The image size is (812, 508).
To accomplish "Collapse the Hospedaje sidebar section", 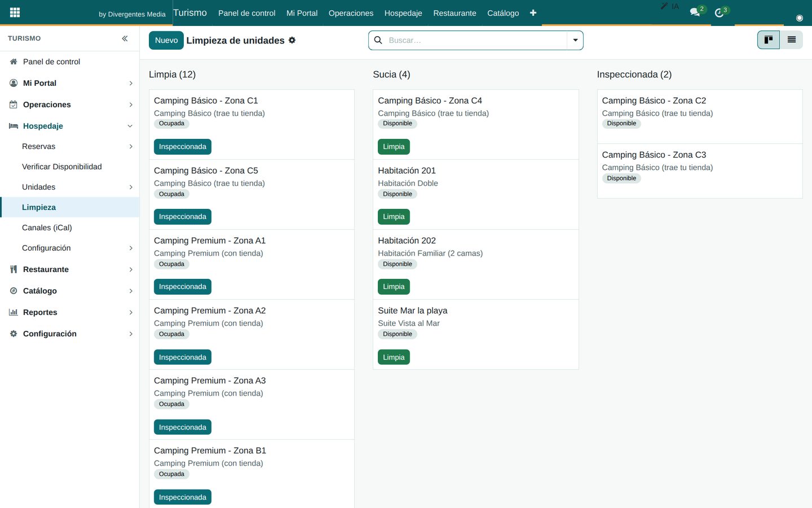I will click(130, 126).
